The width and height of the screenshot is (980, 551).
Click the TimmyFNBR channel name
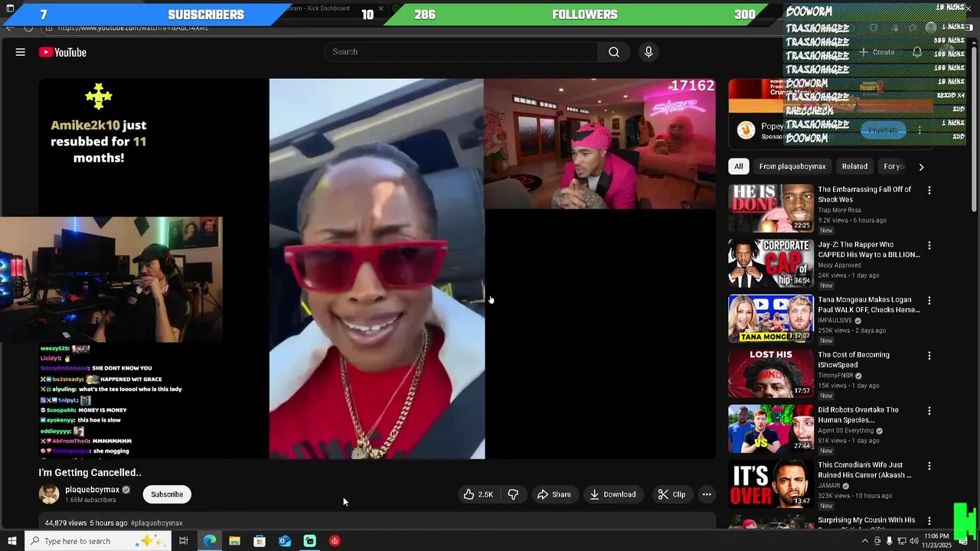(x=837, y=376)
